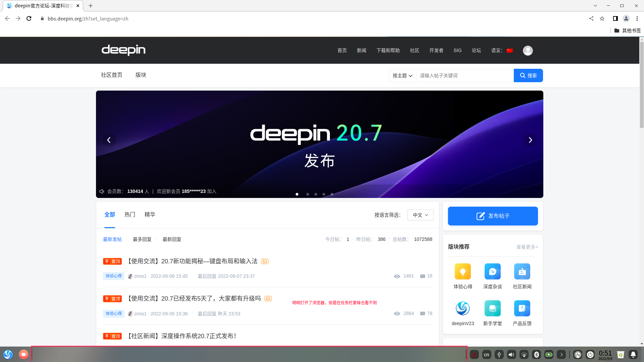The image size is (644, 362).
Task: Open the 深度杂谈 forum section icon
Action: pos(492,272)
